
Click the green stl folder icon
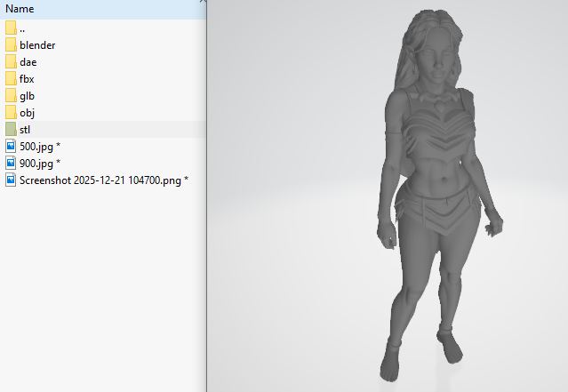[11, 130]
